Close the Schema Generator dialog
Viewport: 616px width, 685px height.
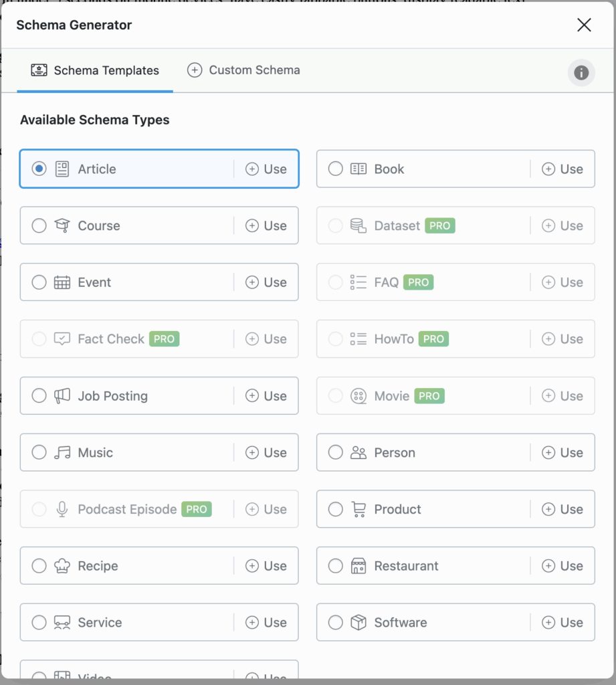584,25
